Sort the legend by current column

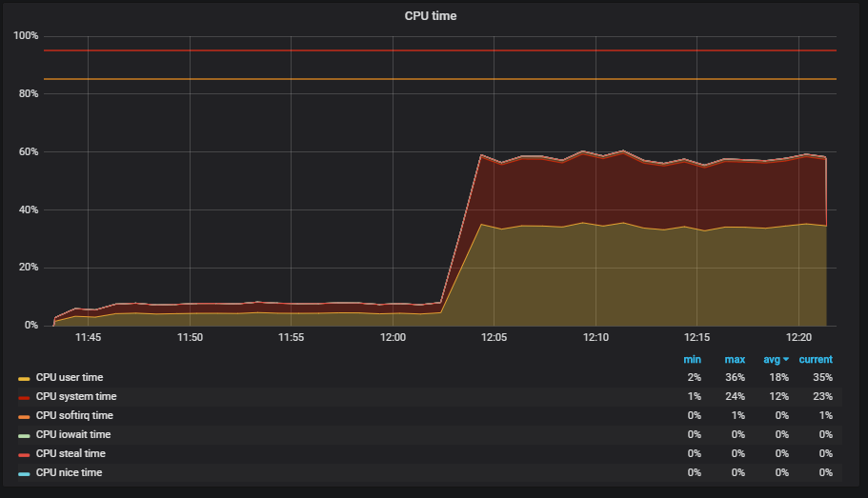click(x=816, y=360)
